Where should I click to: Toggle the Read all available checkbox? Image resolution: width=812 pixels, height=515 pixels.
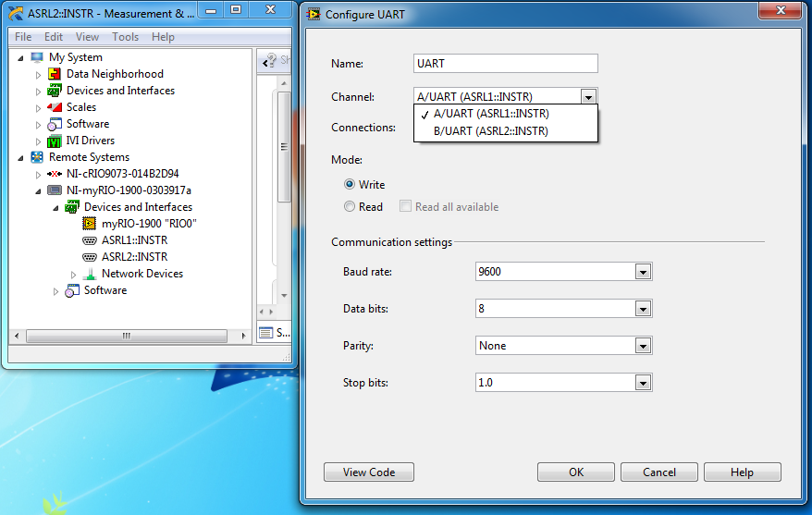point(405,206)
